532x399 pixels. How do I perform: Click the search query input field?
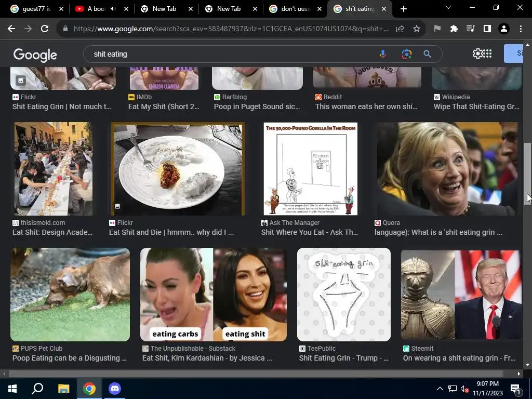coord(231,54)
